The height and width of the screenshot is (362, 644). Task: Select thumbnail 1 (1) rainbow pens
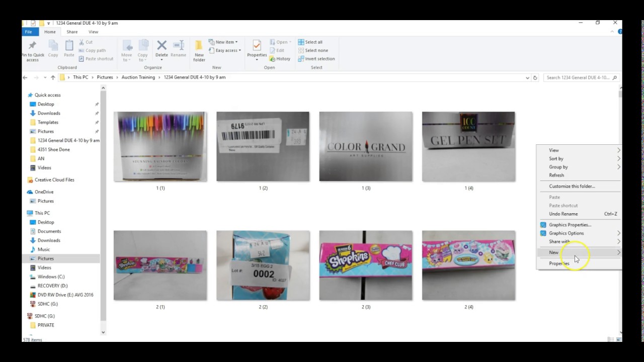(160, 146)
